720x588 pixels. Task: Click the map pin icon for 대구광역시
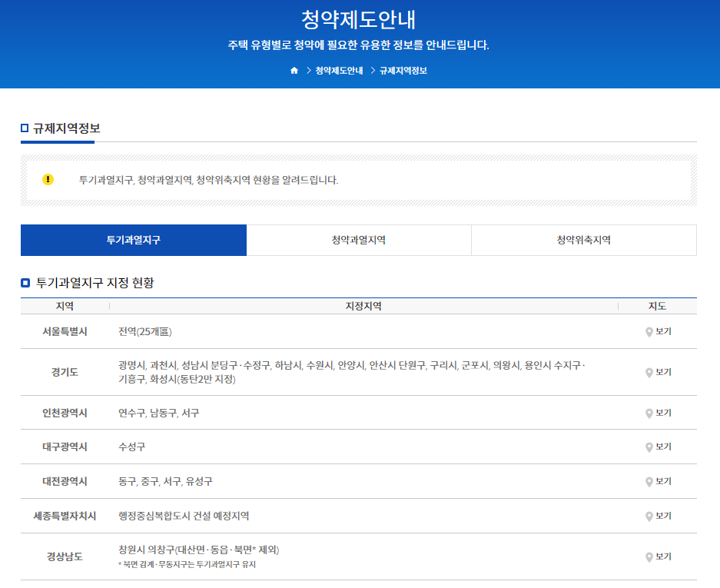point(649,447)
